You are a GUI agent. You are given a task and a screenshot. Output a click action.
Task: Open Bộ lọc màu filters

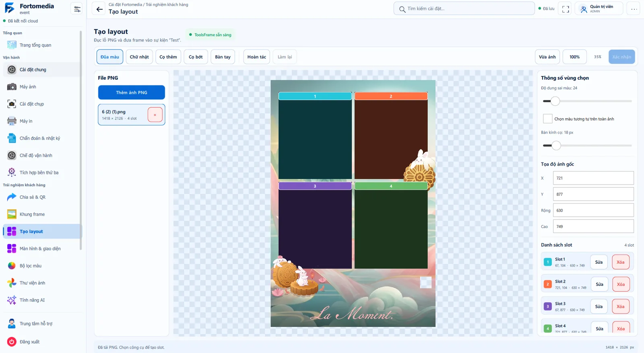[42, 266]
